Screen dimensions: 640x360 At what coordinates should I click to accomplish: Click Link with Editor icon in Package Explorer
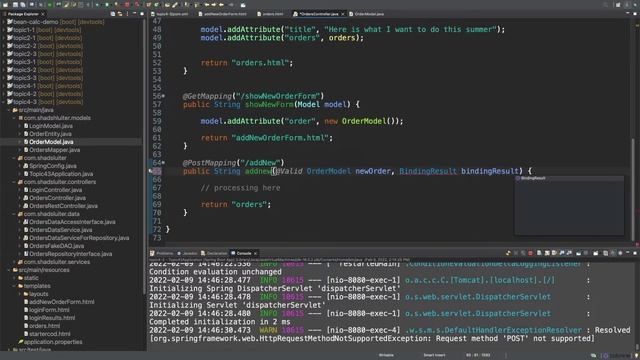(x=120, y=14)
